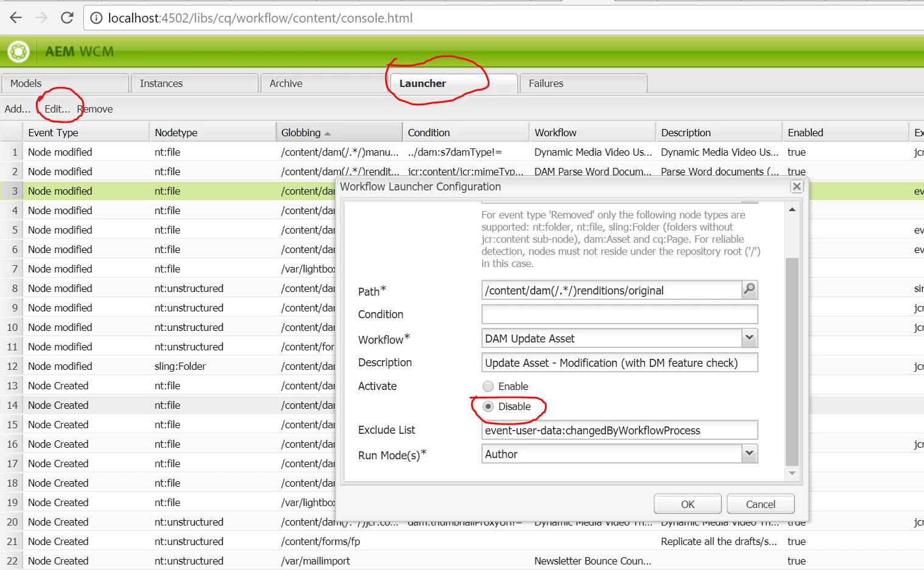Click the dialog scrollbar up arrow
Image resolution: width=924 pixels, height=570 pixels.
(x=792, y=210)
